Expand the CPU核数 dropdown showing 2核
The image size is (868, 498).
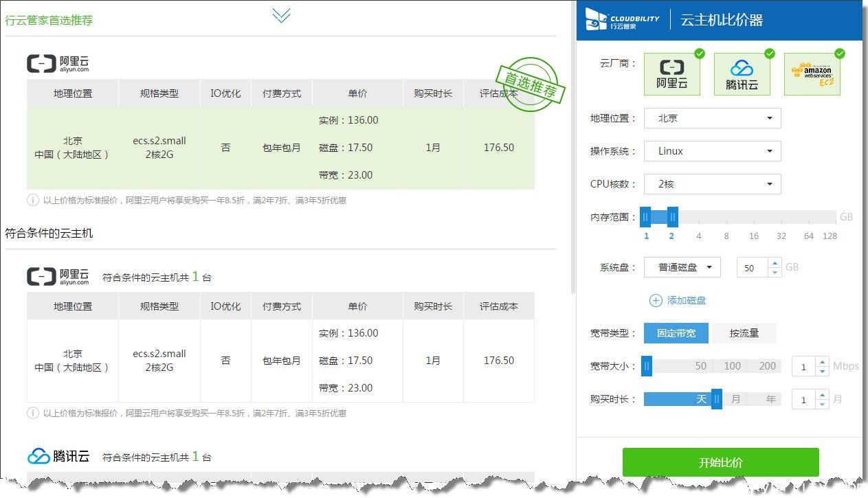point(712,184)
